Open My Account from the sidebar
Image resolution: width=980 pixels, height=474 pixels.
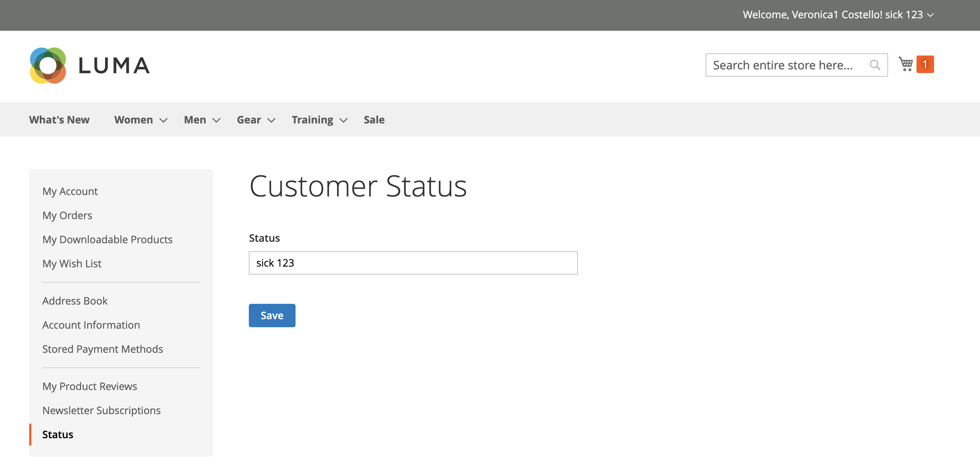pos(70,191)
